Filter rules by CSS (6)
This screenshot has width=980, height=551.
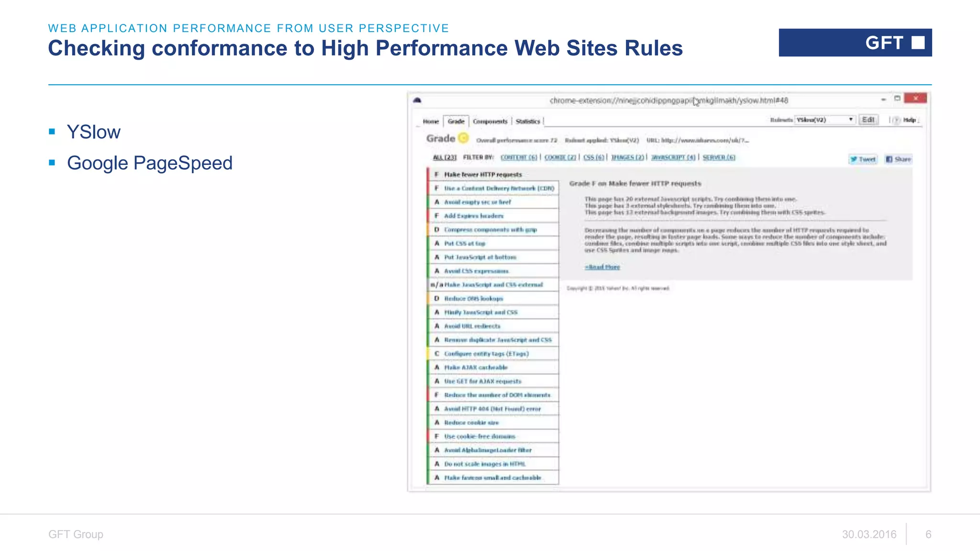[594, 157]
